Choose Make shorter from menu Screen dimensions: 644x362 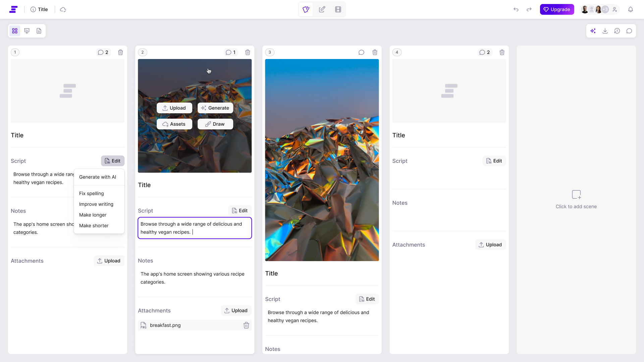point(94,226)
